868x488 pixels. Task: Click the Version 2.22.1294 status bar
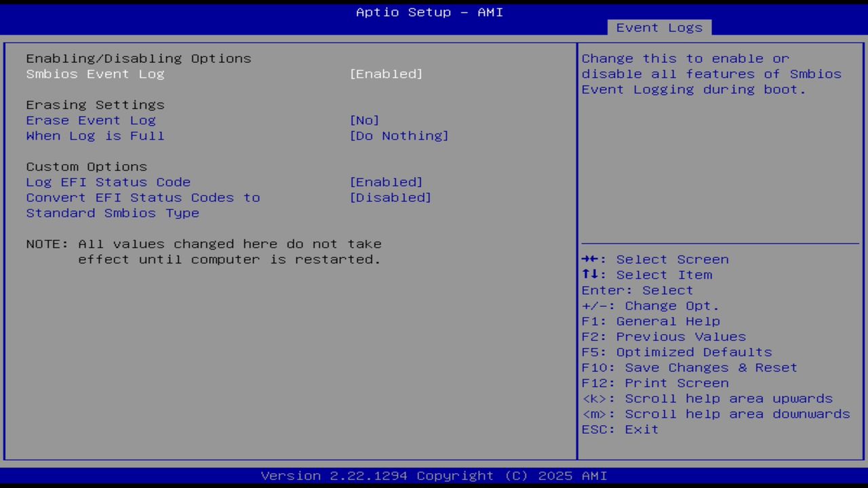tap(429, 475)
